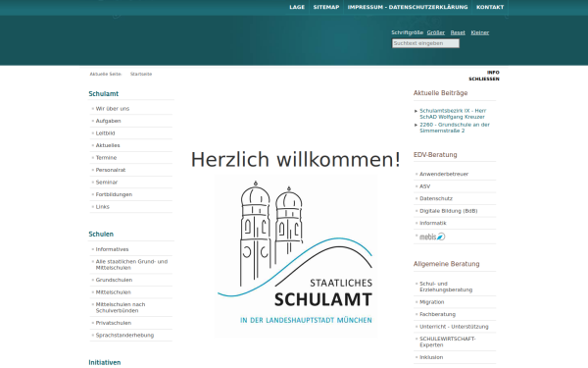Image resolution: width=588 pixels, height=368 pixels.
Task: Open SCHULEWIRTSCHAFT-Experten
Action: [448, 342]
